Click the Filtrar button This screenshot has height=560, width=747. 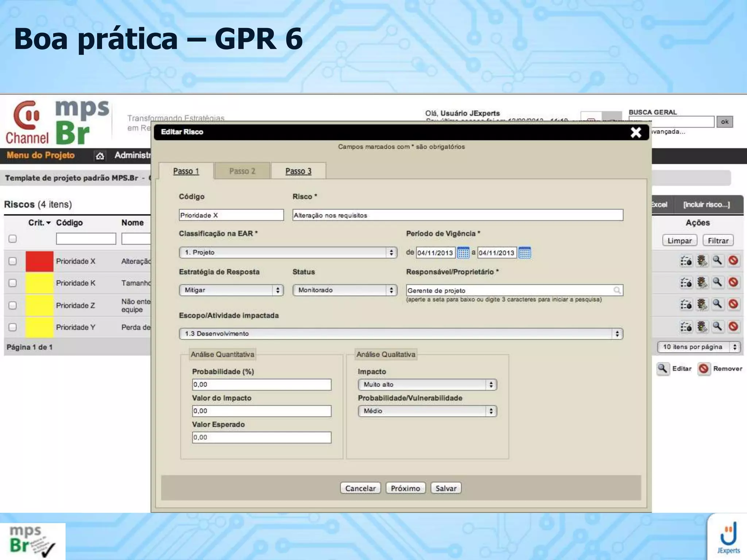click(718, 241)
